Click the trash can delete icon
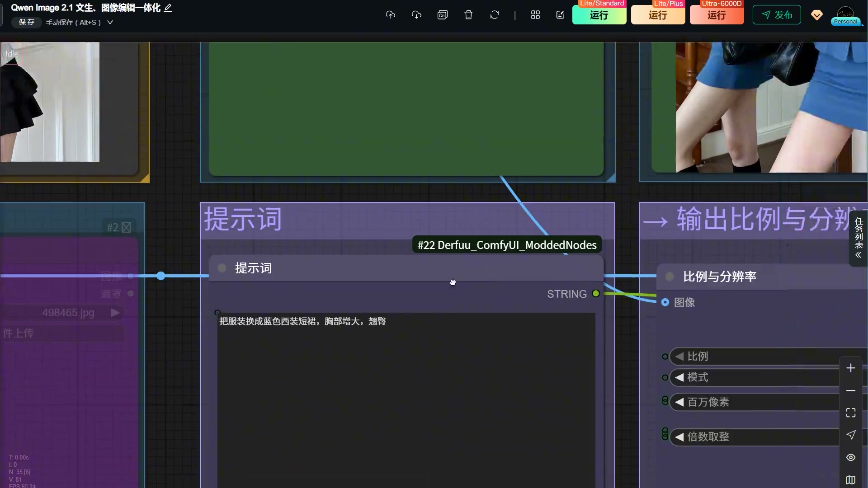This screenshot has width=868, height=488. point(468,15)
